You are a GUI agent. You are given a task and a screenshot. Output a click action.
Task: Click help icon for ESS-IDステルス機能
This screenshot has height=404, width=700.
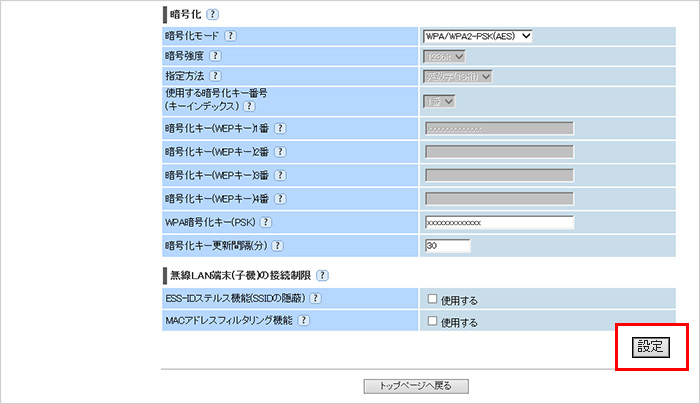[315, 298]
